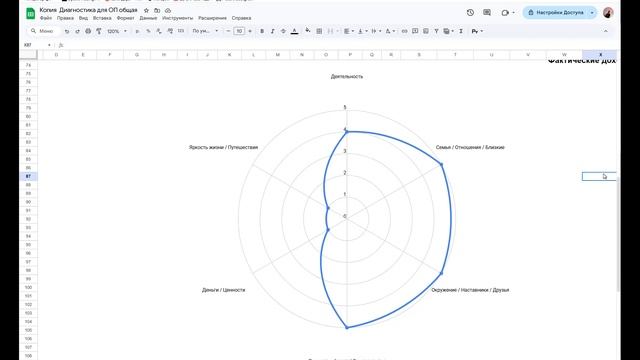Screen dimensions: 640x360
Task: Toggle strikethrough formatting
Action: 283,31
